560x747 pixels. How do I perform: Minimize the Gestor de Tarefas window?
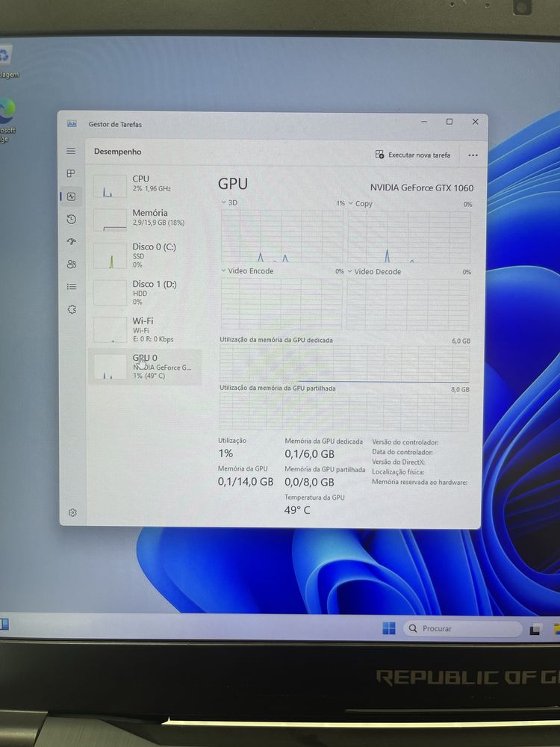[424, 122]
